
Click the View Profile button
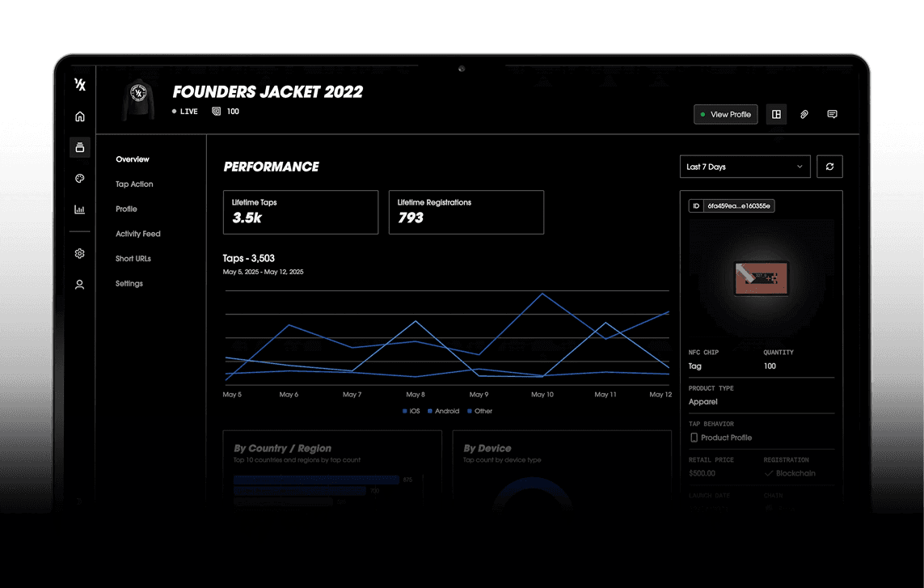[x=725, y=114]
